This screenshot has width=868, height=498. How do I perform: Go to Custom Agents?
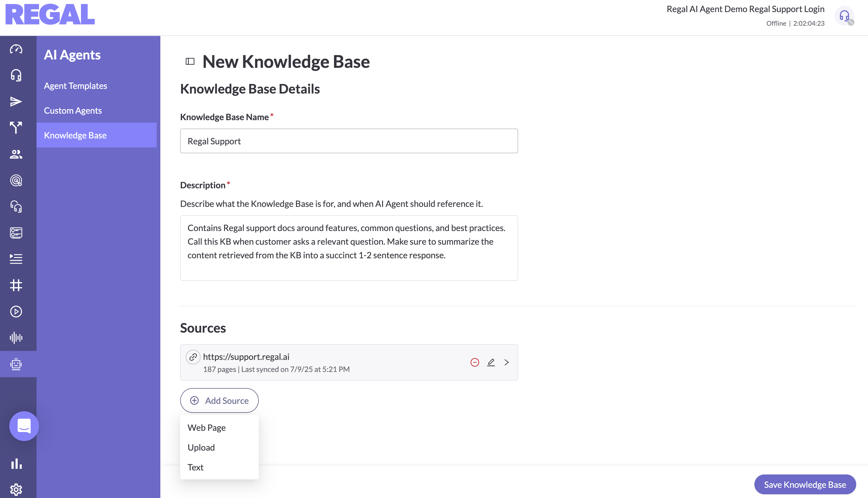tap(73, 111)
